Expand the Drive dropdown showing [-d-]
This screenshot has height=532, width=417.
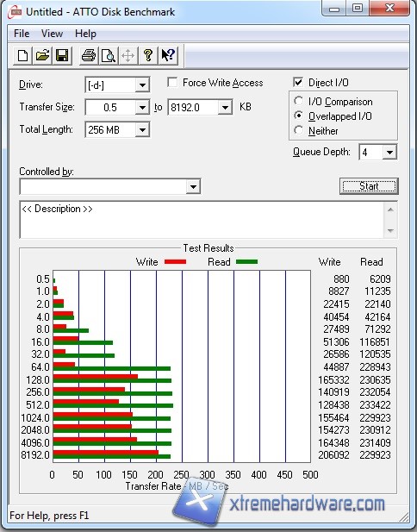tap(142, 84)
